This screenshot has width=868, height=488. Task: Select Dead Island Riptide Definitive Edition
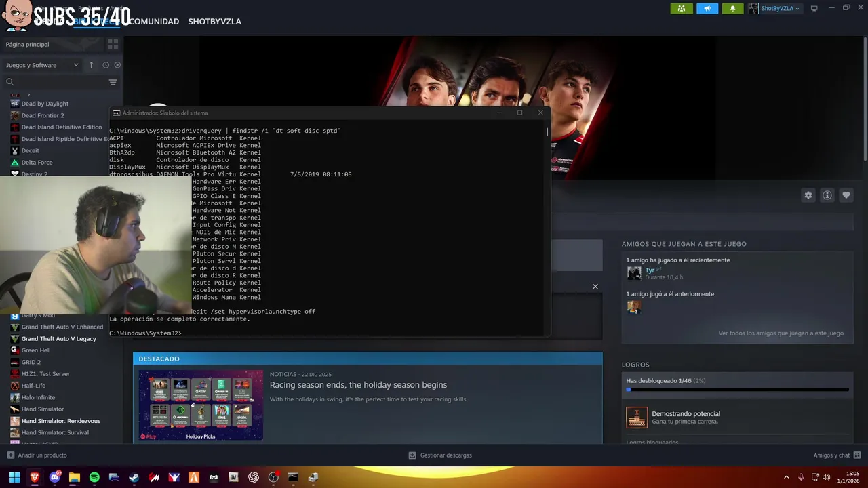pos(60,139)
